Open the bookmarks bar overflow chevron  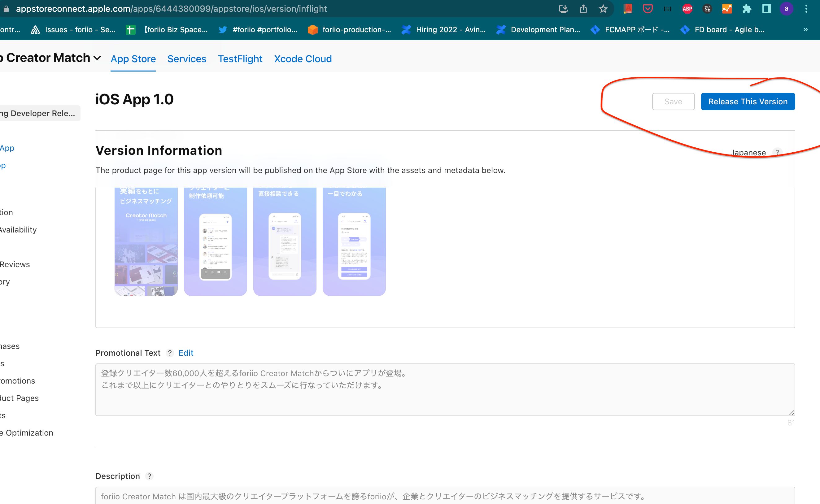(x=805, y=29)
